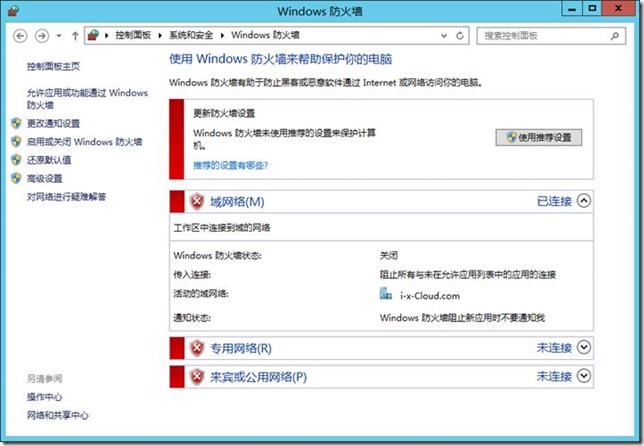The width and height of the screenshot is (644, 446).
Task: Open 控制面板主页 link
Action: click(53, 66)
